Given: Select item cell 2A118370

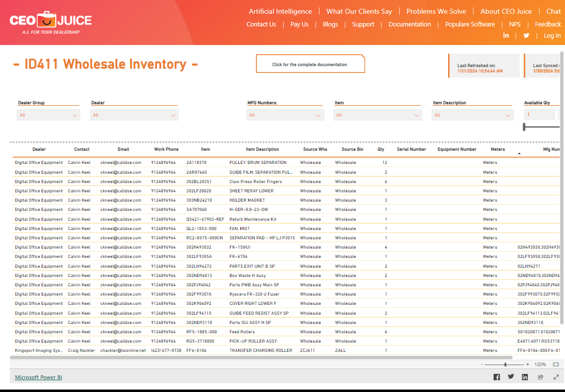Looking at the screenshot, I should coord(196,162).
